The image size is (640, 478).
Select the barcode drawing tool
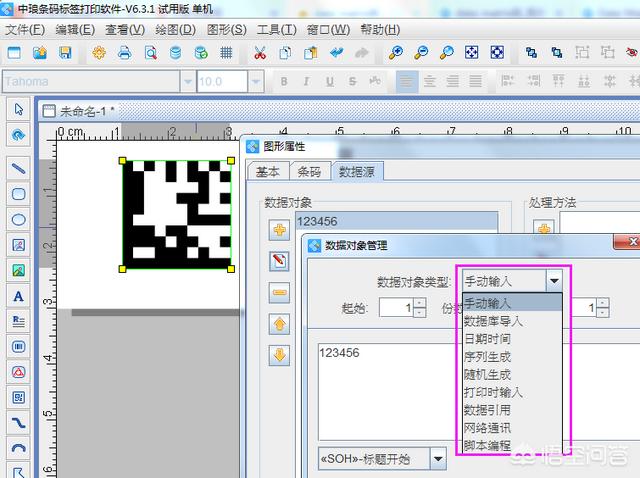pos(18,347)
